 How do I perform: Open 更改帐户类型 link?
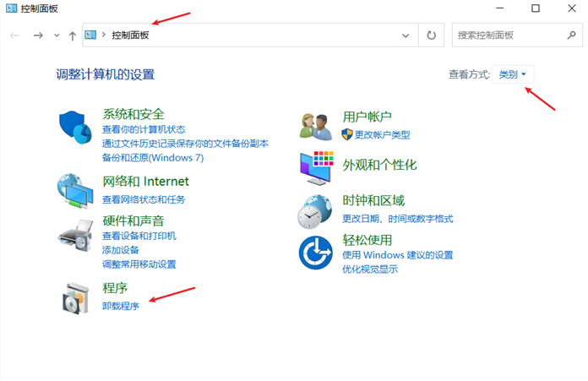click(x=382, y=134)
